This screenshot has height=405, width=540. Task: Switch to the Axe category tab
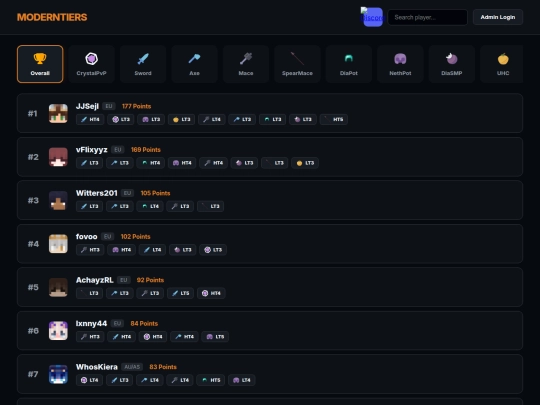[194, 64]
